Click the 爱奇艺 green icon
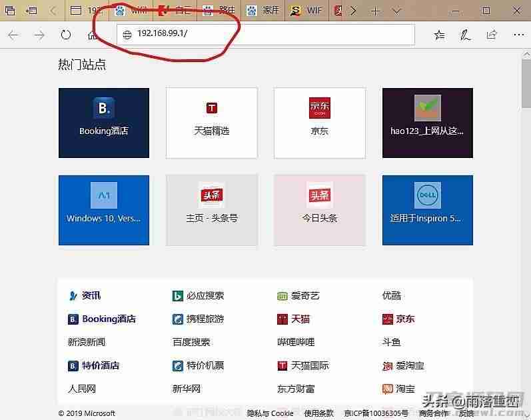Screen dimensions: 531x420 coord(282,296)
